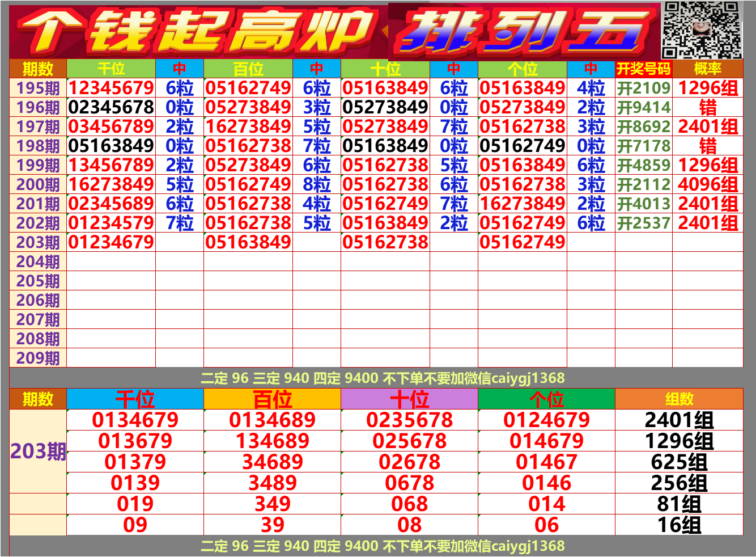The width and height of the screenshot is (756, 557).
Task: Click the 195期 row label
Action: coord(36,88)
